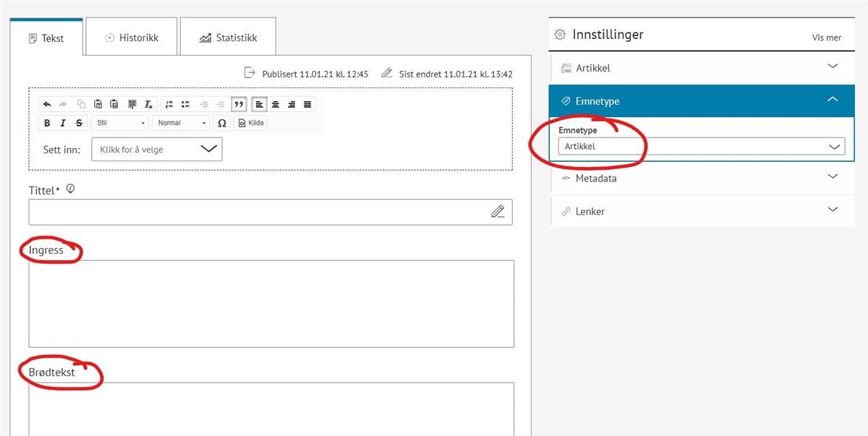
Task: Open the 'Klikk for å velge' dropdown
Action: [156, 150]
